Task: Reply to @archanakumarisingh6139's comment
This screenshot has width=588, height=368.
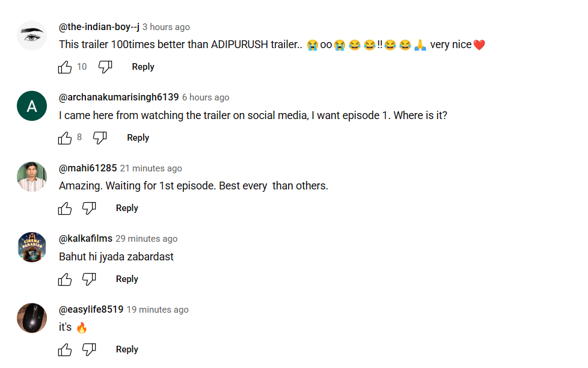Action: coord(138,138)
